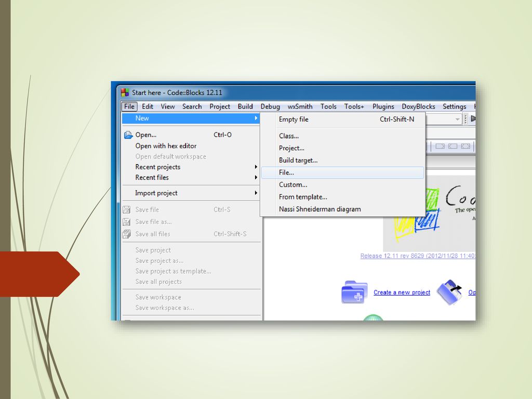The image size is (532, 399).
Task: Click the Save all files icon
Action: (x=127, y=234)
